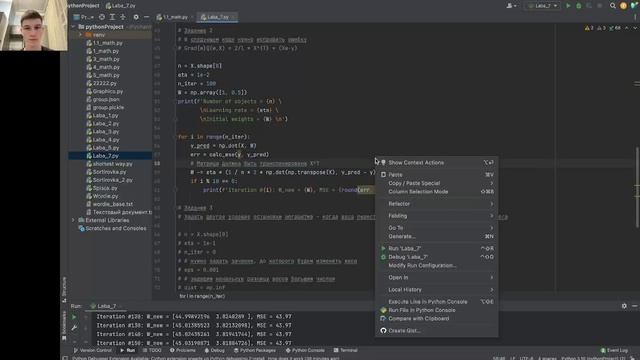Go to the next highlighted error arrow

coord(635,28)
